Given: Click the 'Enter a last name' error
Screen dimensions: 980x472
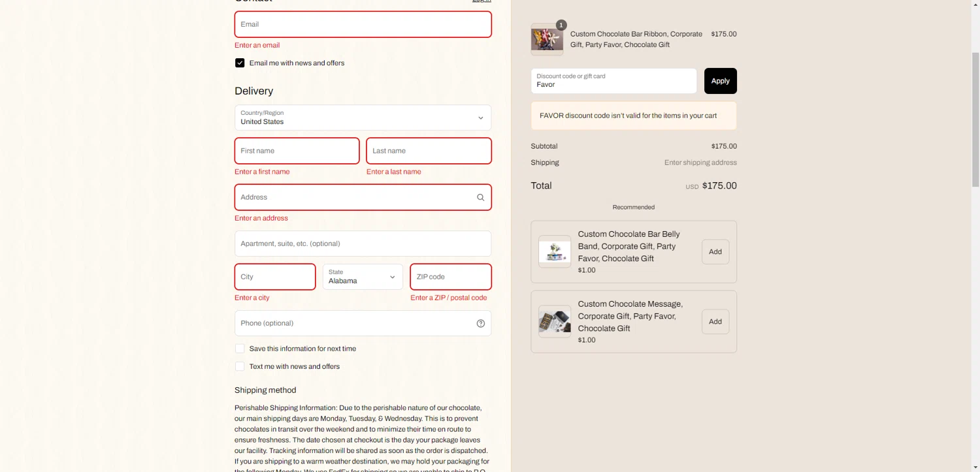Looking at the screenshot, I should tap(394, 172).
